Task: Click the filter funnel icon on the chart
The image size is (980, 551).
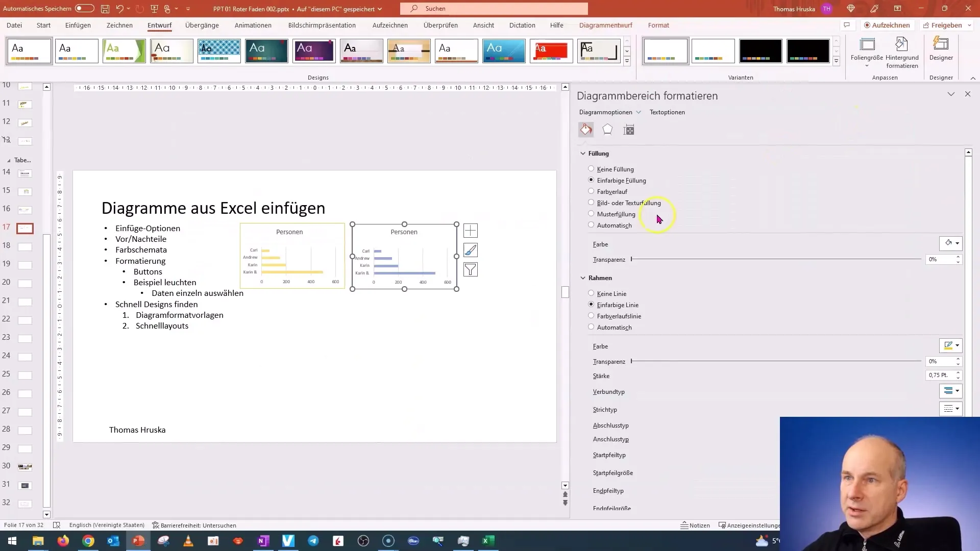Action: click(471, 270)
